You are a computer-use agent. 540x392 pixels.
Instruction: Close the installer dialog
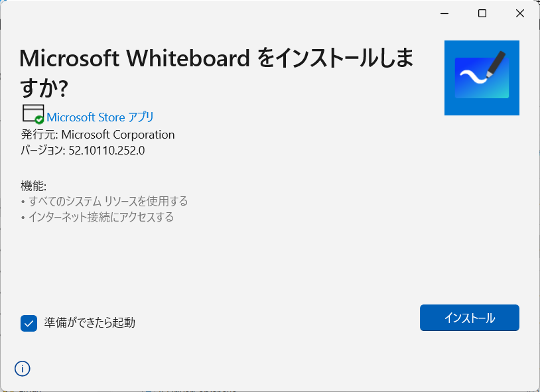(x=520, y=13)
